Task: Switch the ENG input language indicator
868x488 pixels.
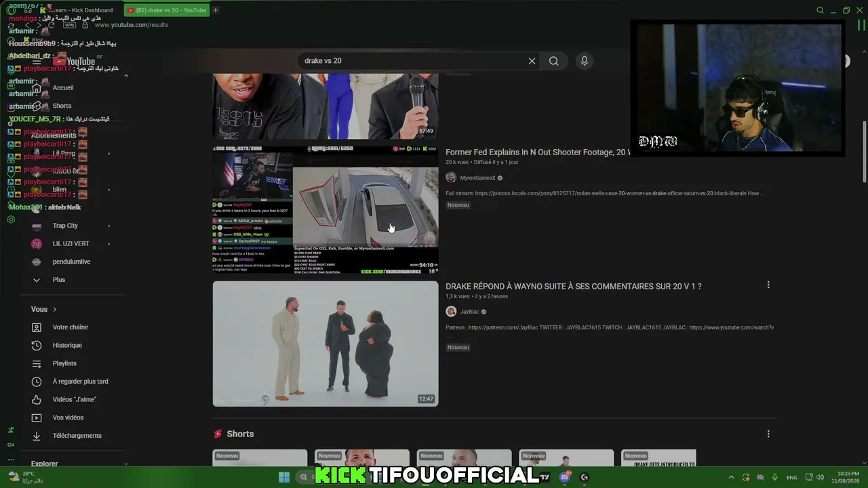Action: [x=791, y=477]
